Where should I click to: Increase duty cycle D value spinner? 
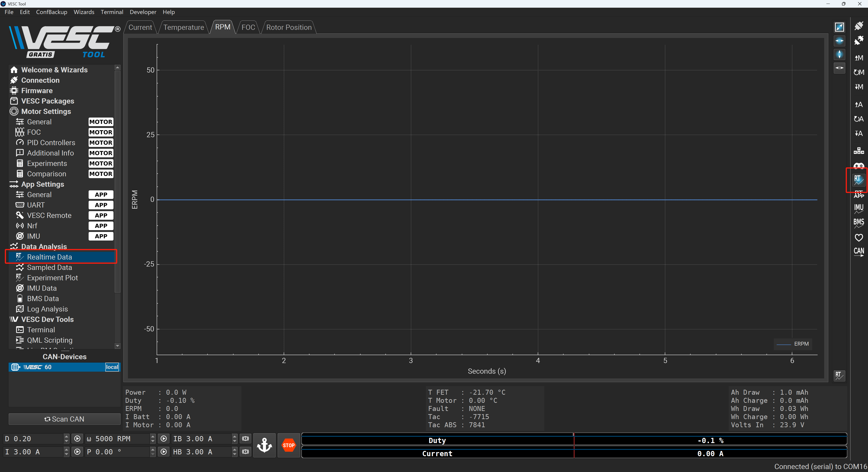pyautogui.click(x=66, y=436)
